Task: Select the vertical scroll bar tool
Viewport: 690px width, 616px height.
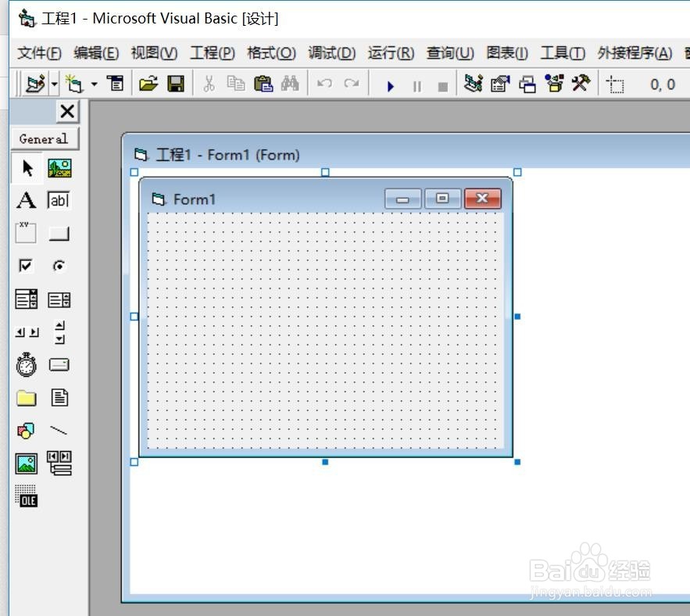Action: (x=60, y=332)
